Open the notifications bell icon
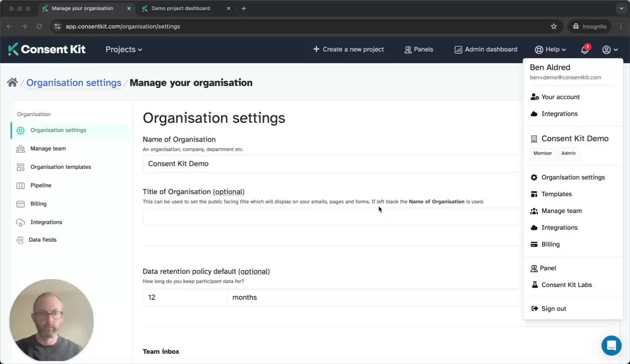Image resolution: width=630 pixels, height=364 pixels. tap(584, 50)
